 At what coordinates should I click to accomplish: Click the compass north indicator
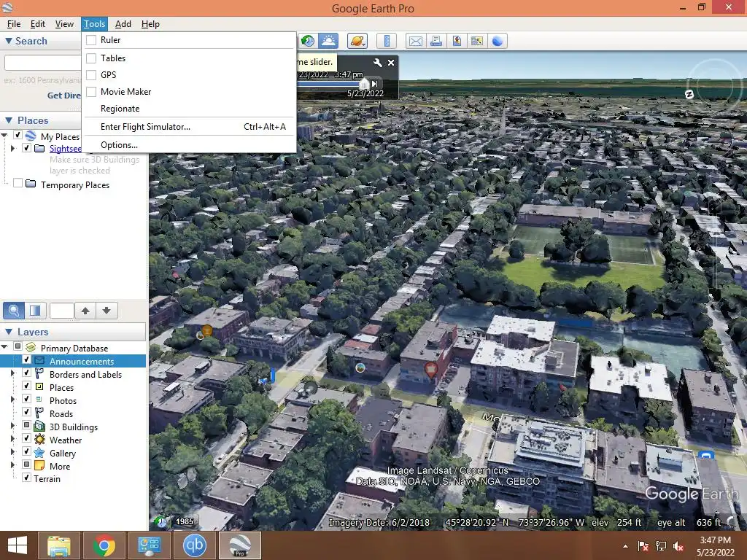[689, 94]
